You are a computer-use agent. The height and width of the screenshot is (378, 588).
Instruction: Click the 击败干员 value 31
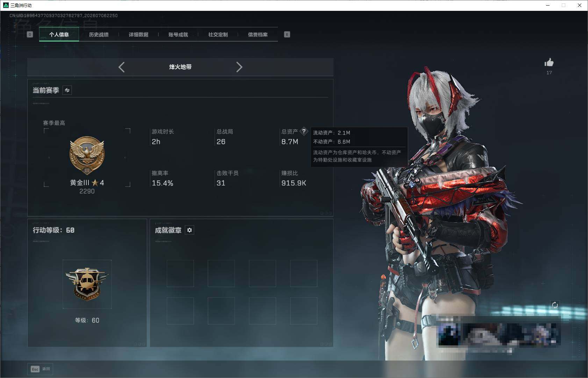pyautogui.click(x=221, y=183)
